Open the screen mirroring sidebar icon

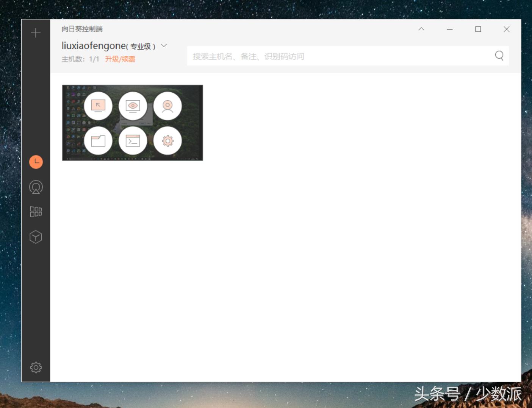tap(36, 187)
